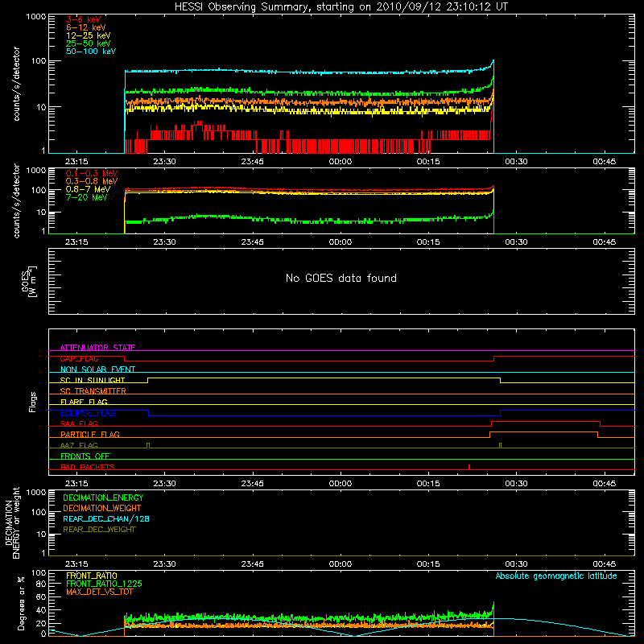Click the HESSI Observing Summary title text

click(x=341, y=6)
